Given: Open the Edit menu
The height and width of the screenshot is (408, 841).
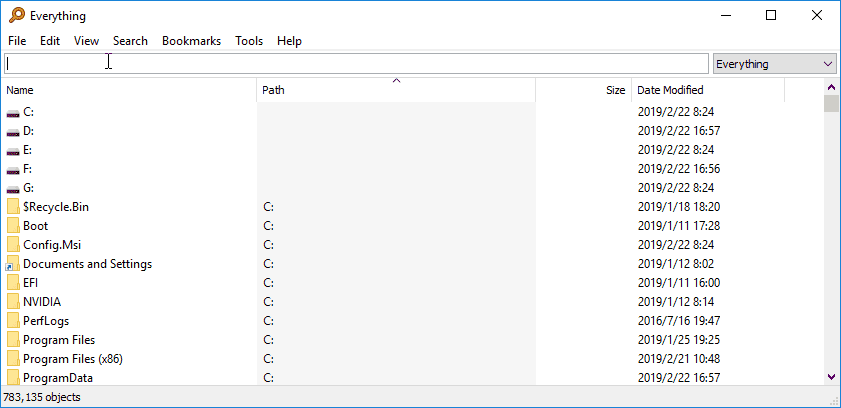Looking at the screenshot, I should [x=50, y=41].
